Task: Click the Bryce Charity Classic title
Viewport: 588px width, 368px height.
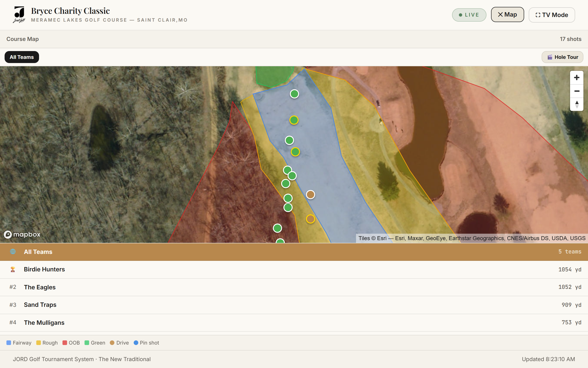Action: coord(71,11)
